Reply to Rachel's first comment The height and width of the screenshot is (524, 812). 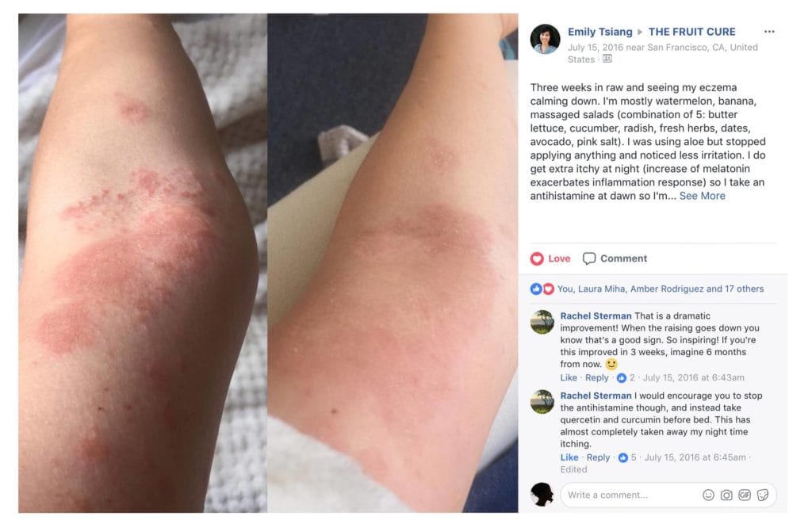pyautogui.click(x=596, y=377)
